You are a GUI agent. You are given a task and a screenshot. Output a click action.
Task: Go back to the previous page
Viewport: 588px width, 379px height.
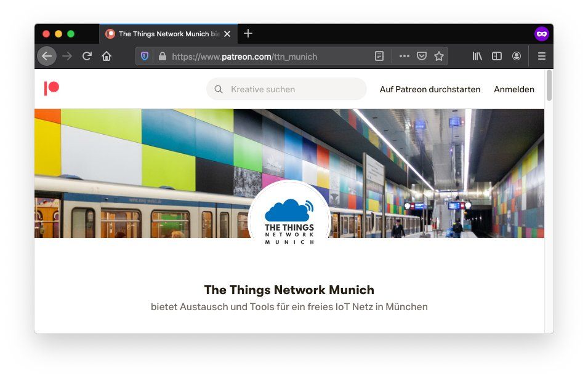(47, 56)
